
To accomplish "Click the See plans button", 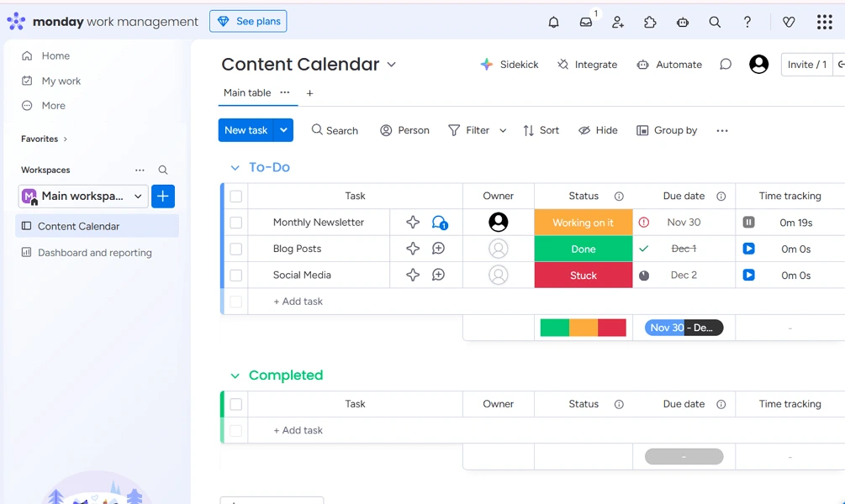I will tap(248, 22).
